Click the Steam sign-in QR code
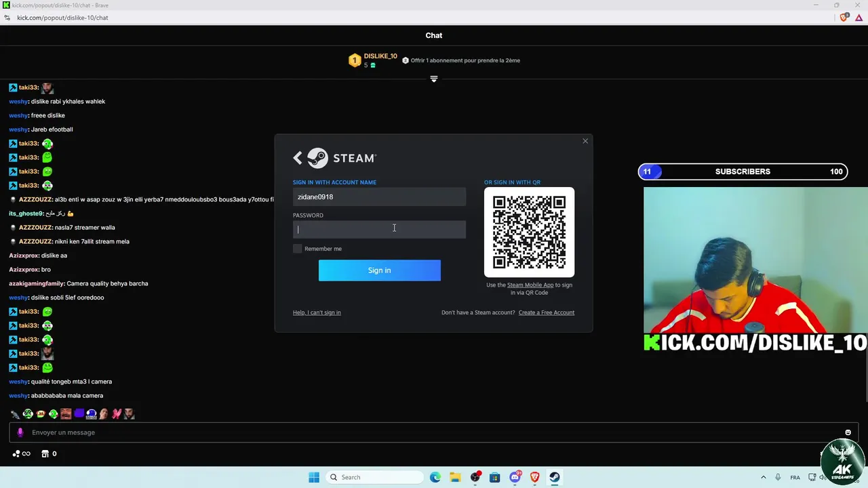 click(529, 232)
